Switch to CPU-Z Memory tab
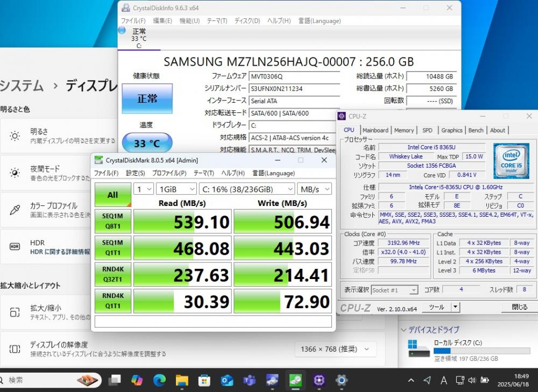Viewport: 538px width, 392px height. pos(404,130)
